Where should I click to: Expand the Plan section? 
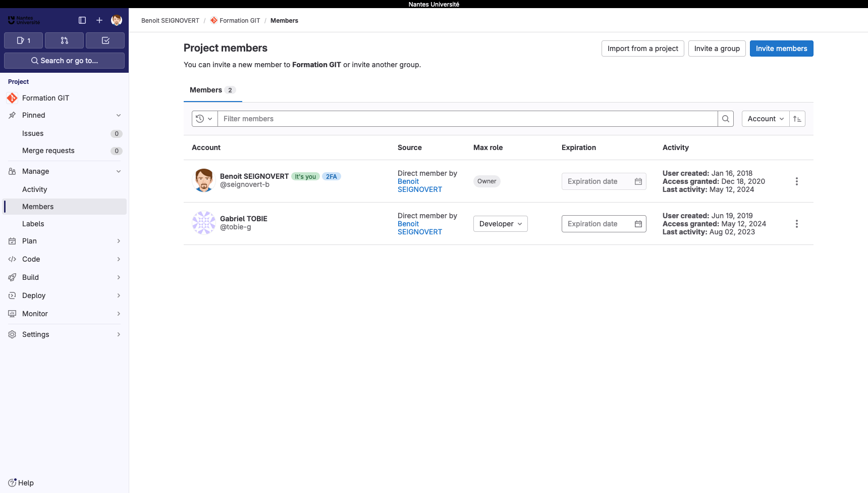(x=64, y=241)
